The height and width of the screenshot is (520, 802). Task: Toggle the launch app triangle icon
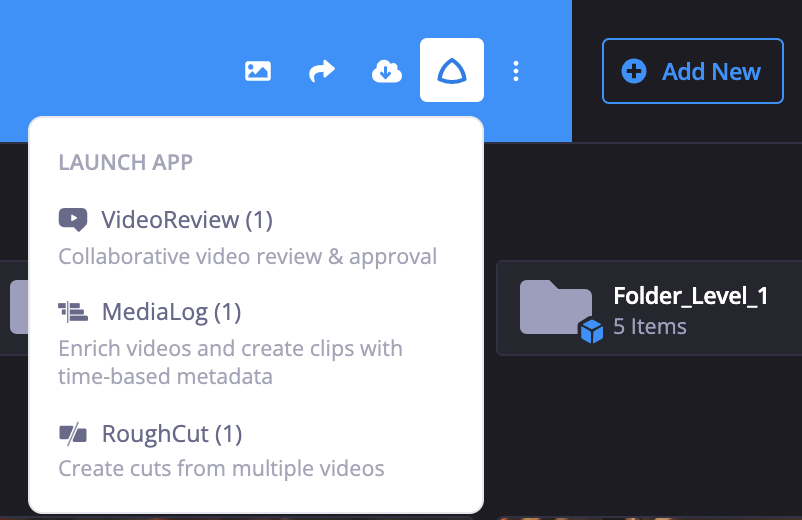click(452, 70)
